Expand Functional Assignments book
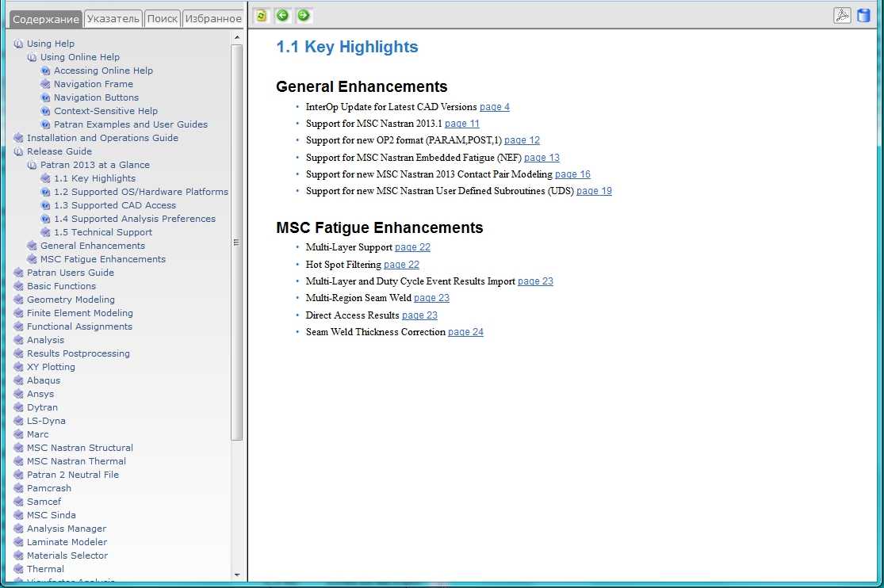The height and width of the screenshot is (588, 884). pyautogui.click(x=79, y=326)
